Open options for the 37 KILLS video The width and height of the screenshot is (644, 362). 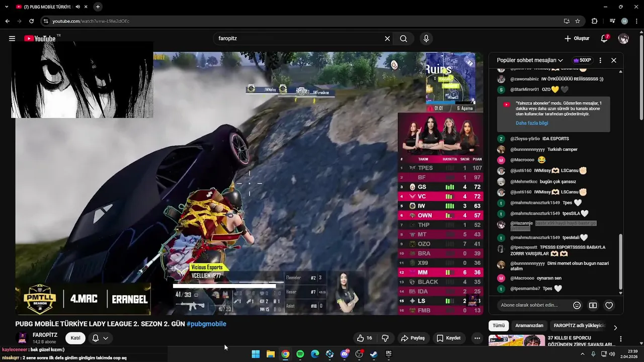[x=620, y=339]
